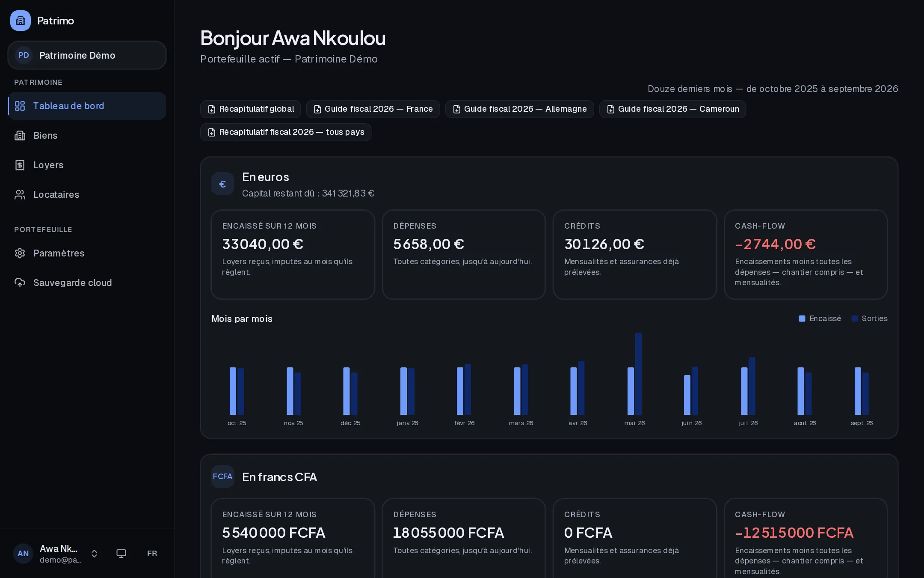The image size is (924, 578).
Task: Click the Sorties legend swatch
Action: pyautogui.click(x=855, y=319)
